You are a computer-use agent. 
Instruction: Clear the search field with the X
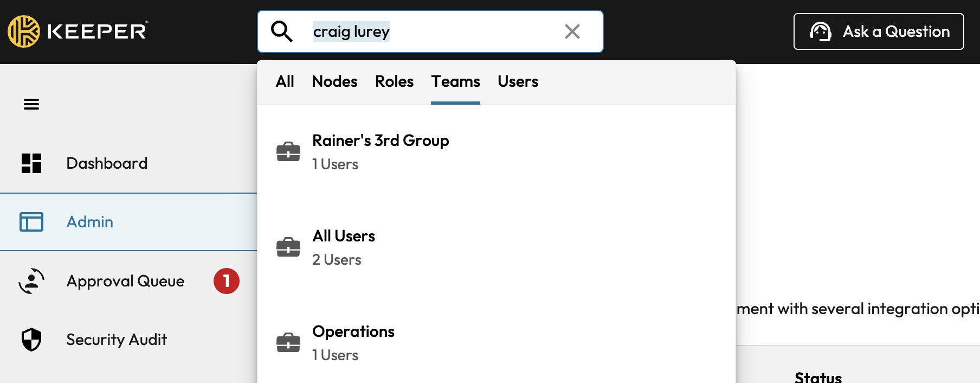point(572,31)
